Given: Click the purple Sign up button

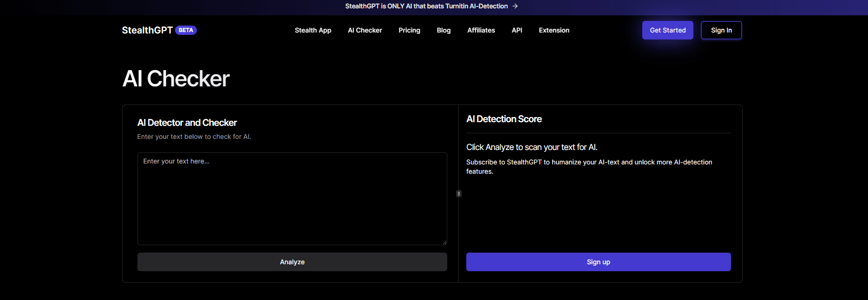Looking at the screenshot, I should pos(598,262).
